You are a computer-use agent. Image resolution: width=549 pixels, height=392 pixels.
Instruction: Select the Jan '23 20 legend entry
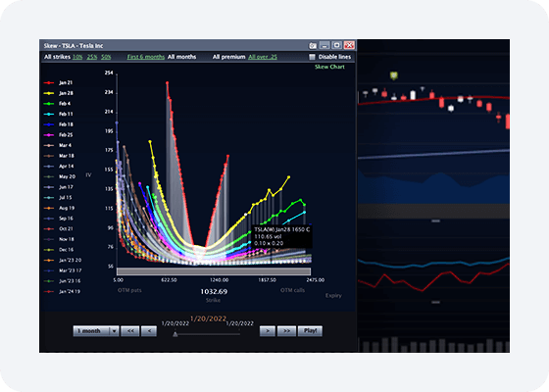click(63, 261)
